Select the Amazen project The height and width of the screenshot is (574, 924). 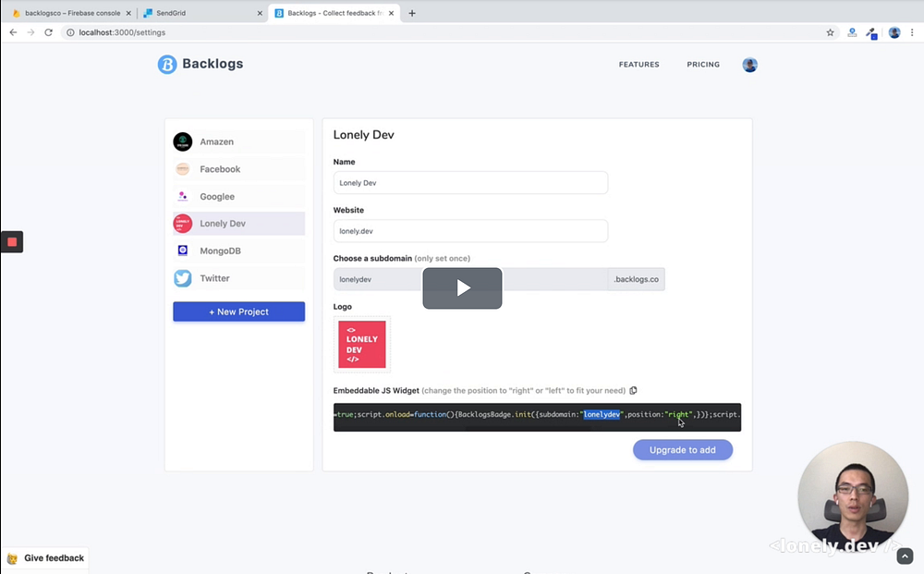point(238,141)
